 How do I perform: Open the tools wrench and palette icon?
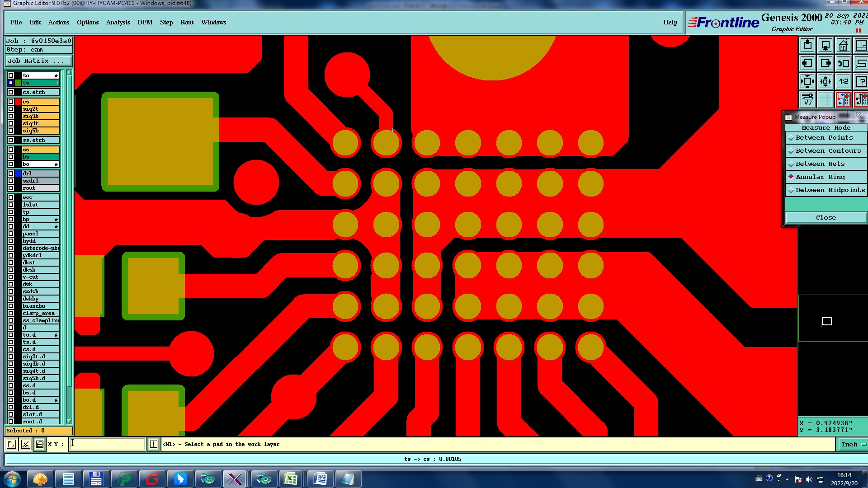pyautogui.click(x=807, y=99)
